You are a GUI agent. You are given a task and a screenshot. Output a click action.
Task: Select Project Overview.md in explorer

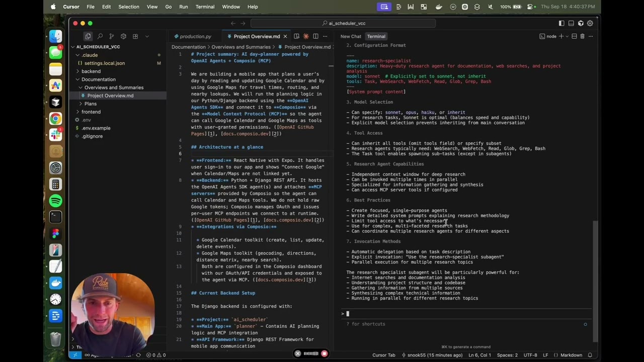pos(110,96)
